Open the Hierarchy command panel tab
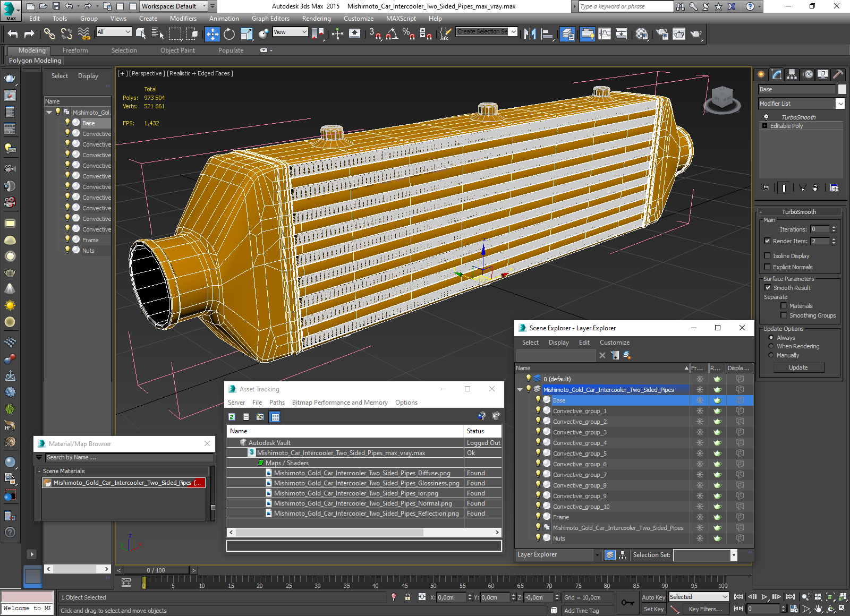850x616 pixels. (792, 74)
